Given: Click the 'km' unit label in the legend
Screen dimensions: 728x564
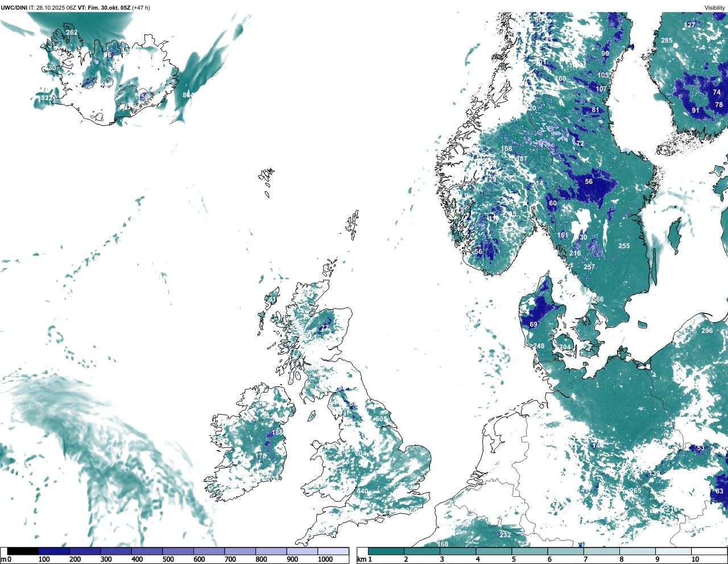Looking at the screenshot, I should pyautogui.click(x=361, y=559).
